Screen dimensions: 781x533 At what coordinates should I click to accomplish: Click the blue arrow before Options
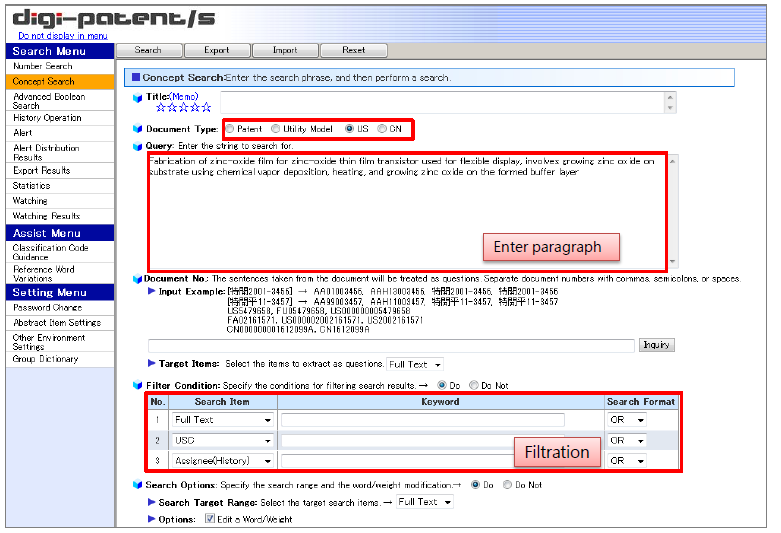(x=151, y=519)
